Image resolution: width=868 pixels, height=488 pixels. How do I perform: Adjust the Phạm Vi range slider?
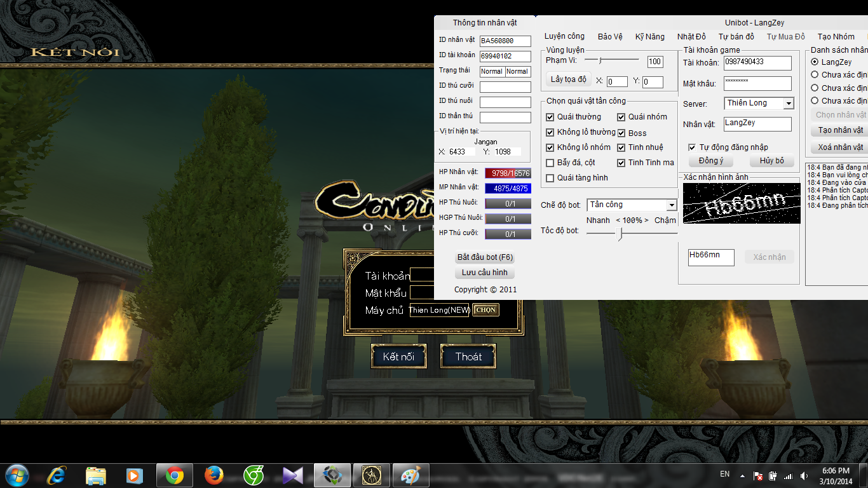point(600,60)
